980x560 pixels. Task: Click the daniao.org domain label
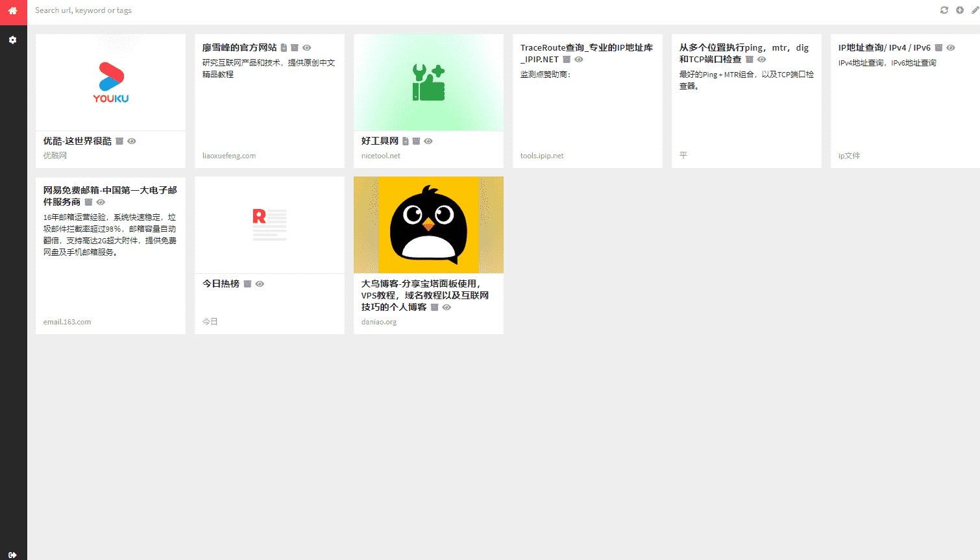[379, 322]
